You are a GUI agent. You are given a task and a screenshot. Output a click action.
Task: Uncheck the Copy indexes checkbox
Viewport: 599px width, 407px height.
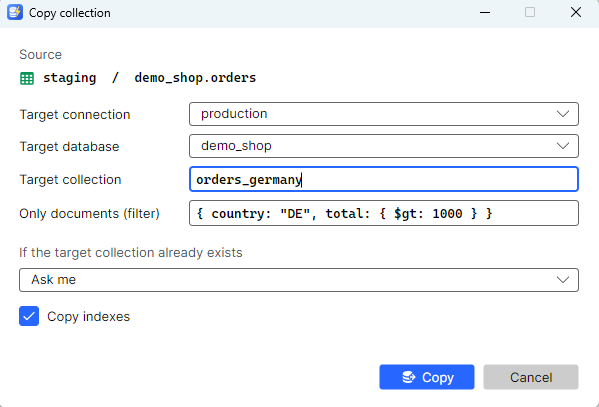(29, 316)
